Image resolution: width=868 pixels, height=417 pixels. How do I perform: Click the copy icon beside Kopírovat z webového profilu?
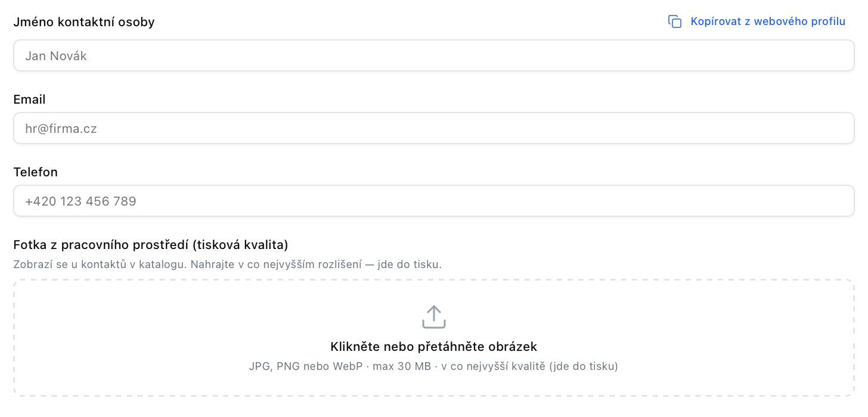point(675,21)
